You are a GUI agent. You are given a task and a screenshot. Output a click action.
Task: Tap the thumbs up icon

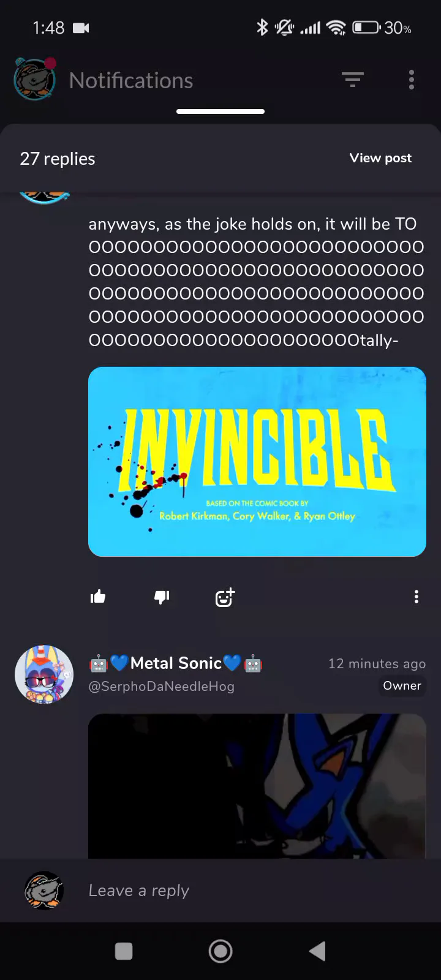[x=98, y=597]
